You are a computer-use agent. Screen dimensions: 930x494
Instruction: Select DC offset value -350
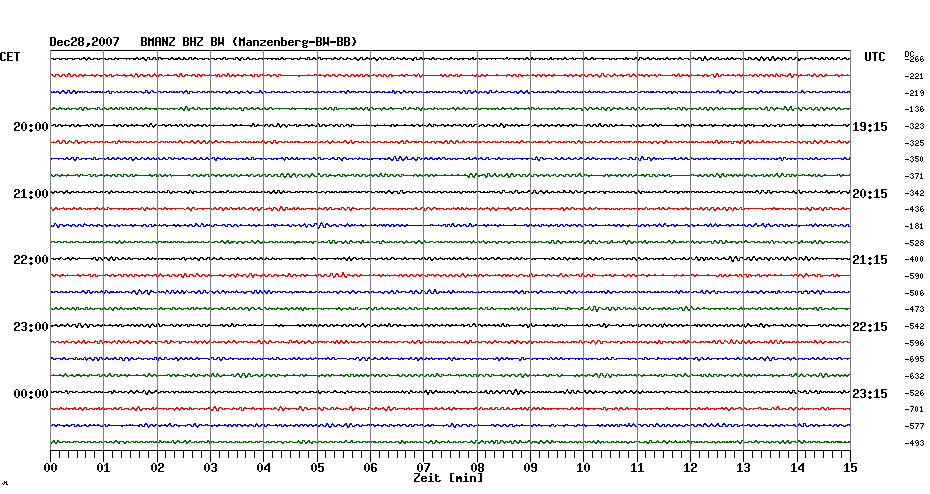[x=914, y=160]
